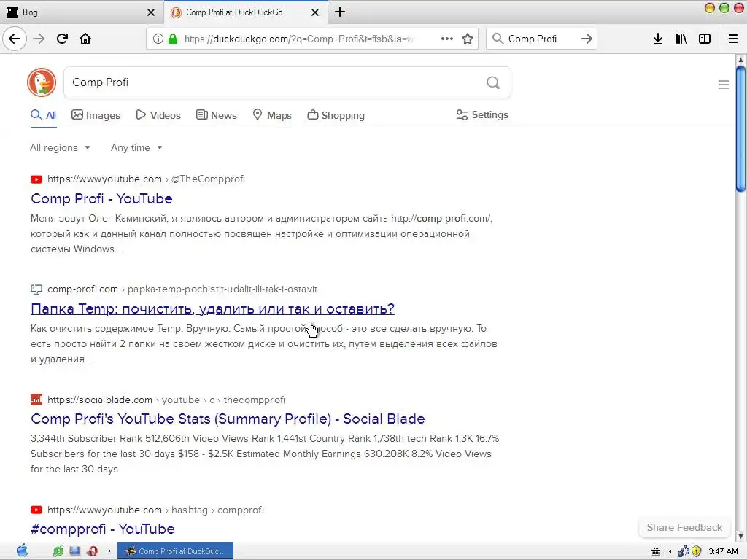The width and height of the screenshot is (747, 560).
Task: Click the vertical scrollbar thumb
Action: tap(740, 128)
